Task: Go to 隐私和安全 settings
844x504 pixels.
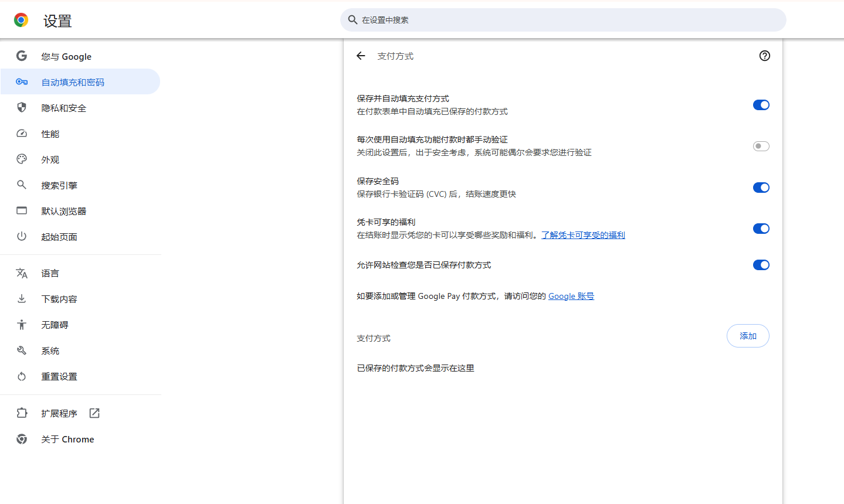Action: point(80,108)
